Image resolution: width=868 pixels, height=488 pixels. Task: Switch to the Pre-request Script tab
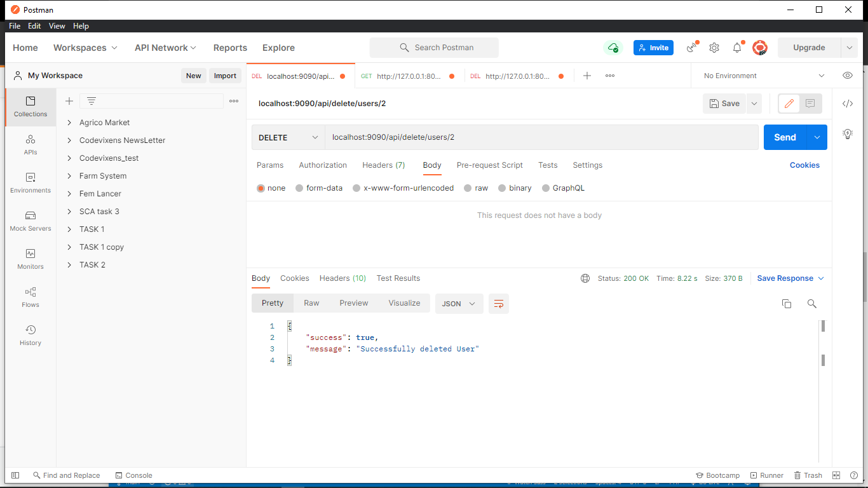(x=489, y=165)
